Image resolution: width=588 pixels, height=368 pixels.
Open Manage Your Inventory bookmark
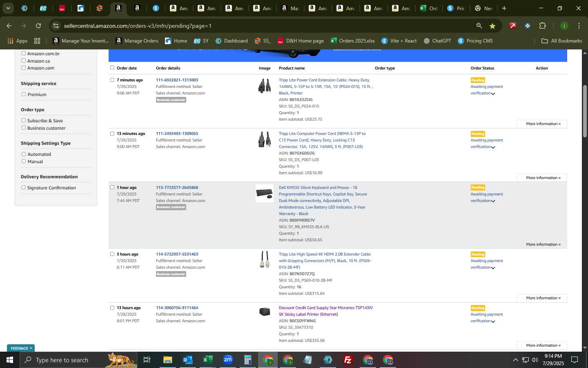click(81, 41)
